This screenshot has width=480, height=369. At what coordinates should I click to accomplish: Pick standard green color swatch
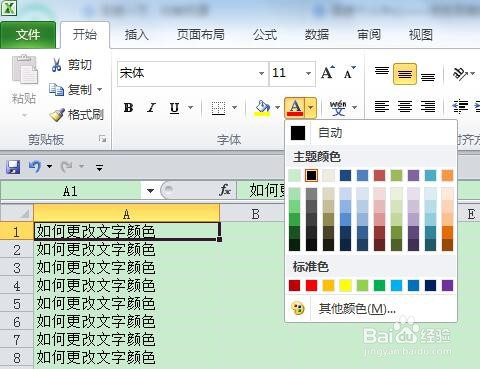coord(379,286)
